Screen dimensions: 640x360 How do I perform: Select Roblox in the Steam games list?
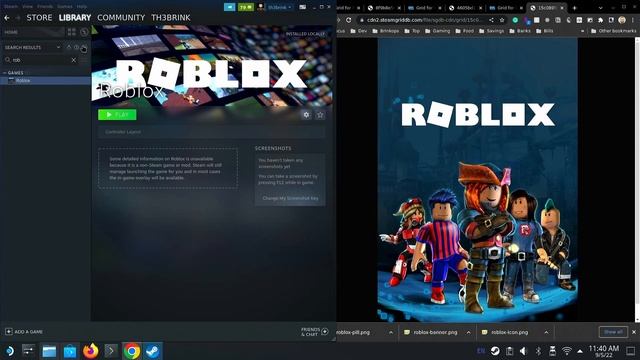pos(45,80)
